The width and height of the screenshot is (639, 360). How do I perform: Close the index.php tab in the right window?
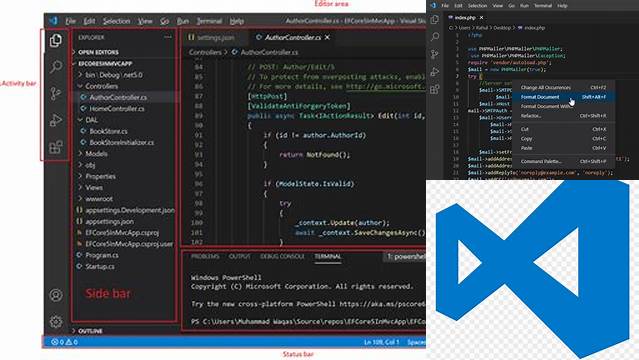click(481, 18)
